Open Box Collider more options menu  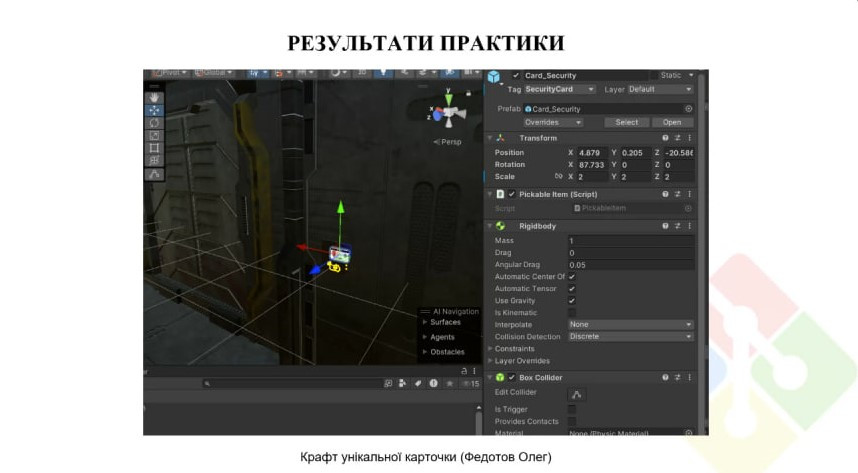pyautogui.click(x=689, y=377)
